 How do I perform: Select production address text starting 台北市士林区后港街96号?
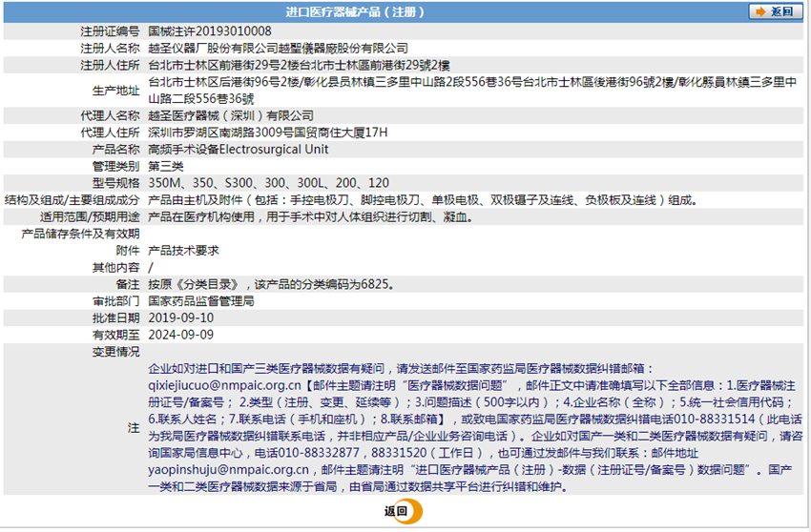[x=472, y=91]
